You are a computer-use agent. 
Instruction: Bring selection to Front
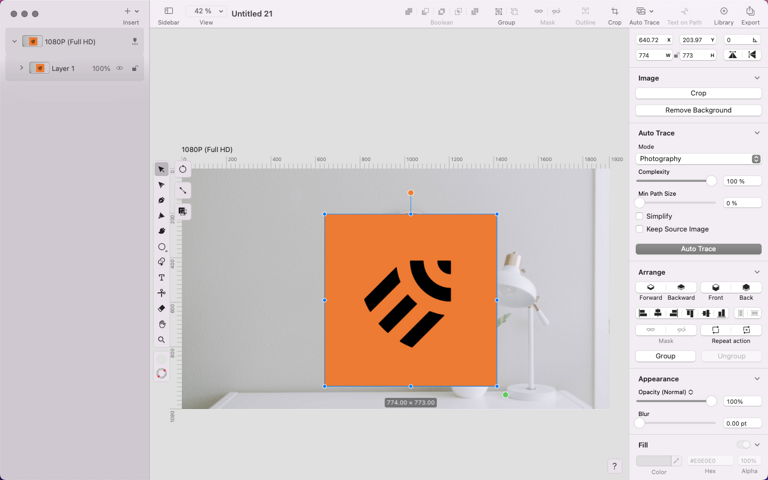(x=716, y=288)
